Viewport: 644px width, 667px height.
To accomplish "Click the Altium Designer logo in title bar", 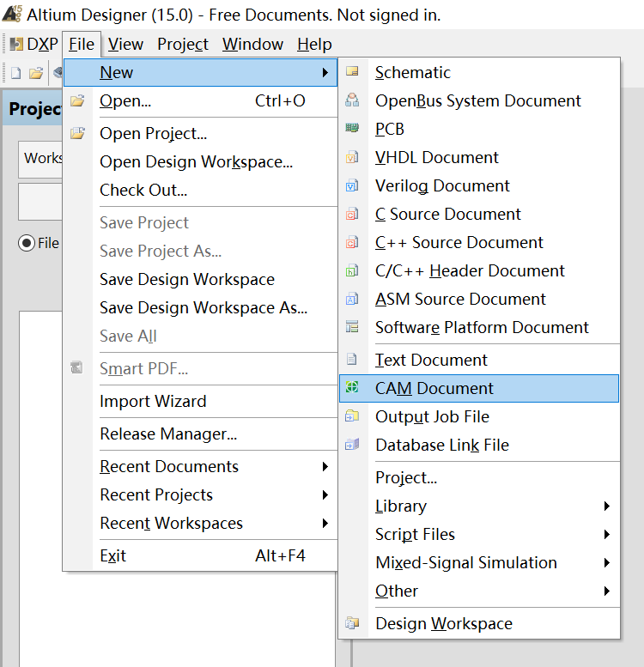I will click(x=12, y=13).
